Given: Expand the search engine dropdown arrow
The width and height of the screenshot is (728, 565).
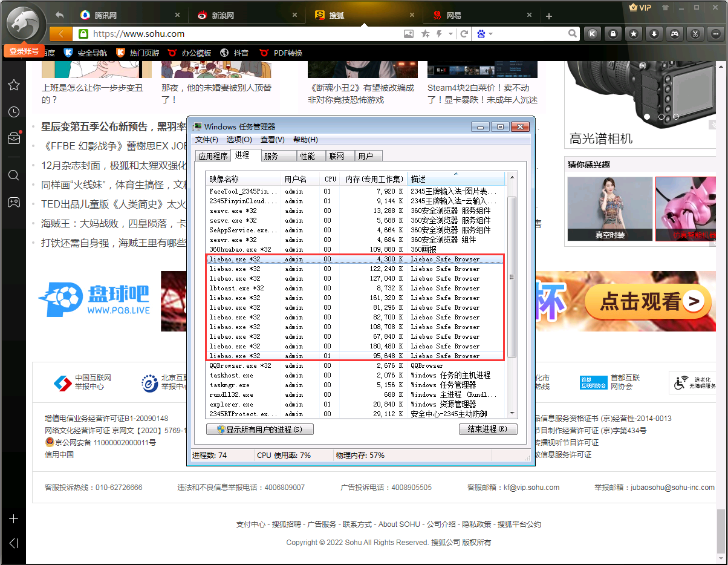Looking at the screenshot, I should click(491, 34).
